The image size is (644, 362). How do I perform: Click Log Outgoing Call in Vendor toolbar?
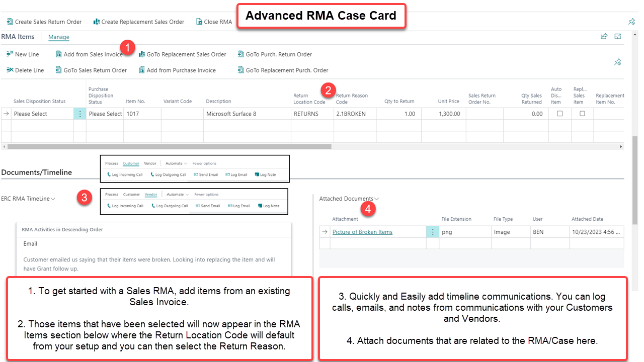point(170,206)
